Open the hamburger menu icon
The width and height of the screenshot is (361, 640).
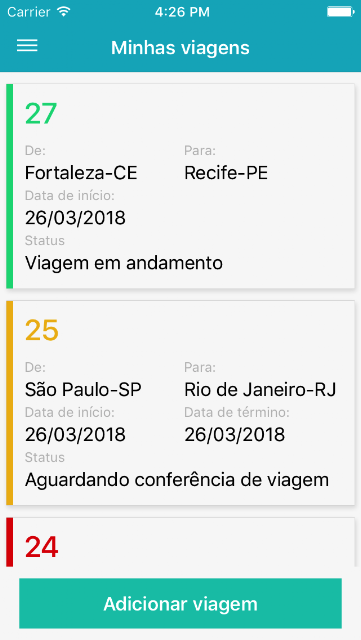click(x=27, y=45)
